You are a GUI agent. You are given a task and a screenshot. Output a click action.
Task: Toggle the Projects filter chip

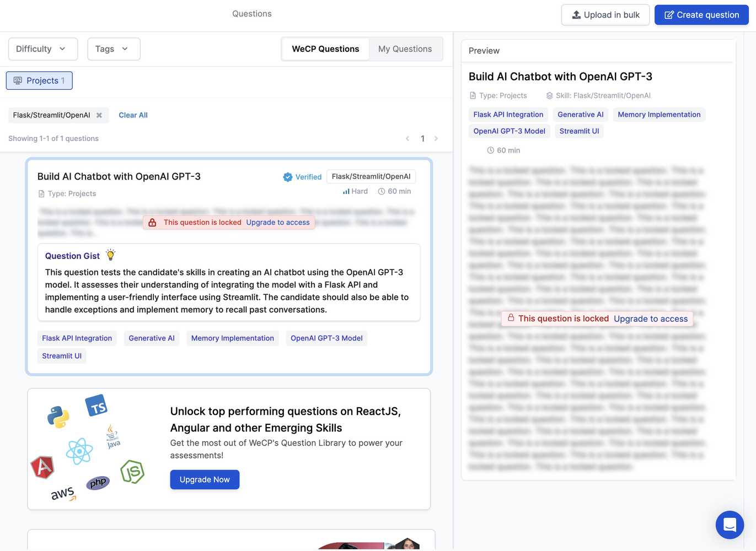point(39,80)
